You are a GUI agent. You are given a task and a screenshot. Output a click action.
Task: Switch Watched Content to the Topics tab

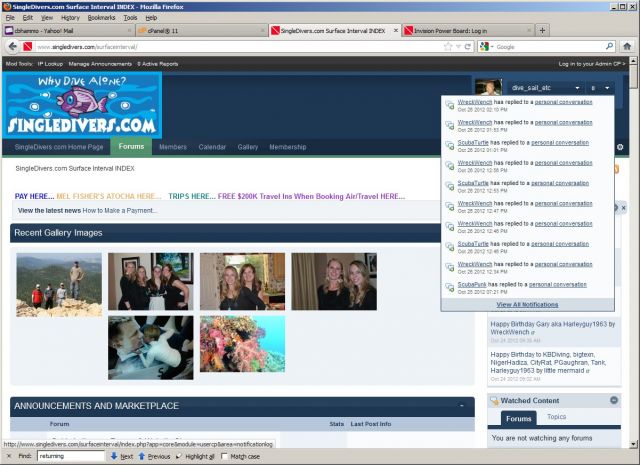pyautogui.click(x=556, y=417)
